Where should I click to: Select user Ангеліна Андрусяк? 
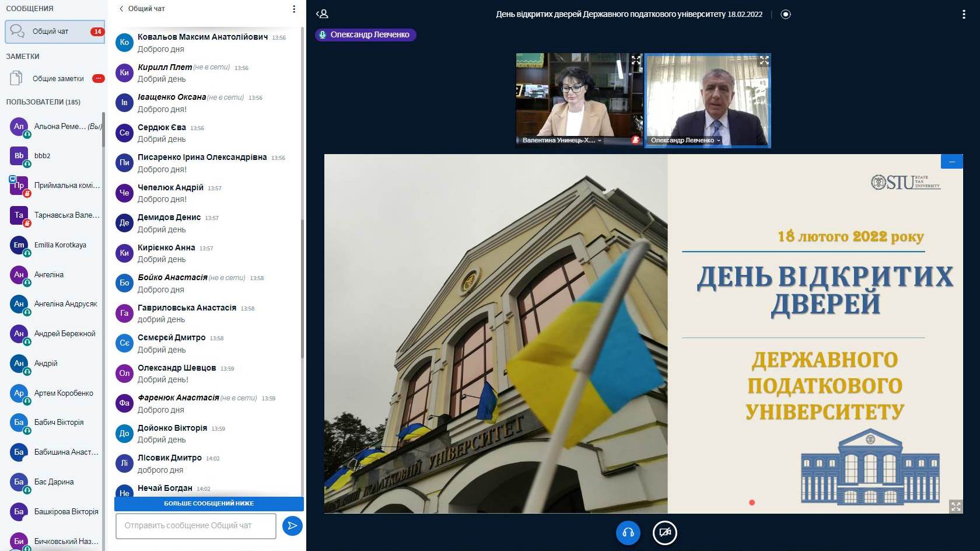55,304
